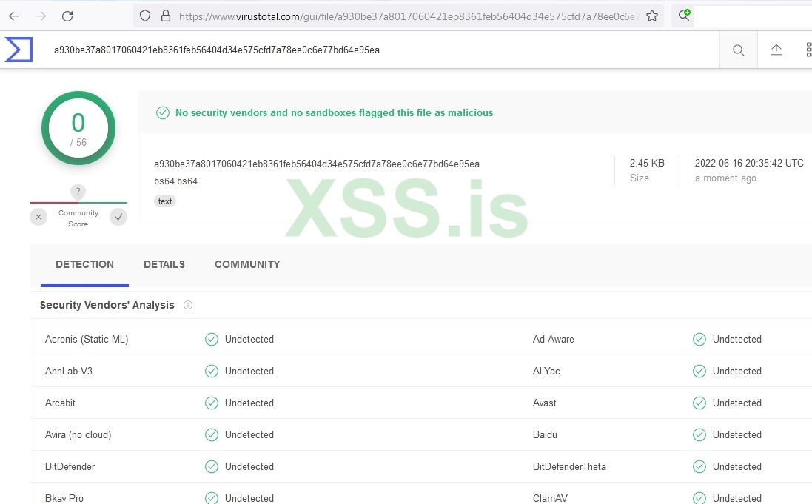Click the community score question mark
This screenshot has width=812, height=504.
point(78,192)
